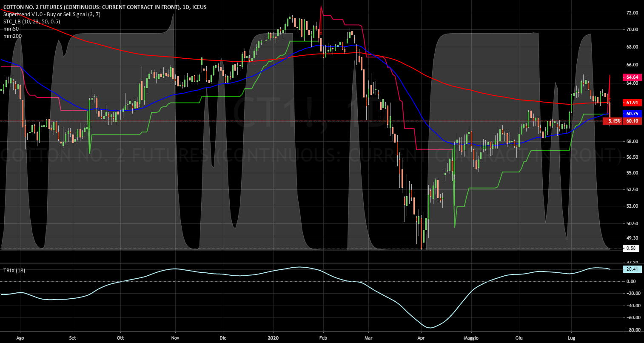The height and width of the screenshot is (343, 644).
Task: Click the 0.00 TRIX axis tick
Action: [631, 281]
